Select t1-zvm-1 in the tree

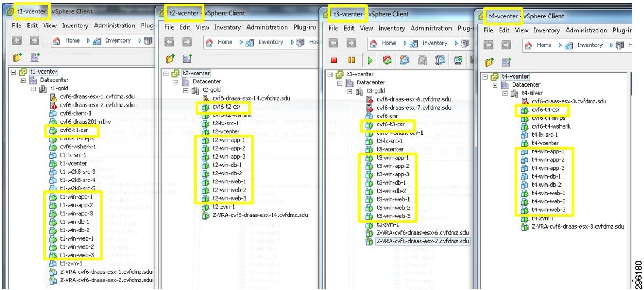pyautogui.click(x=71, y=263)
